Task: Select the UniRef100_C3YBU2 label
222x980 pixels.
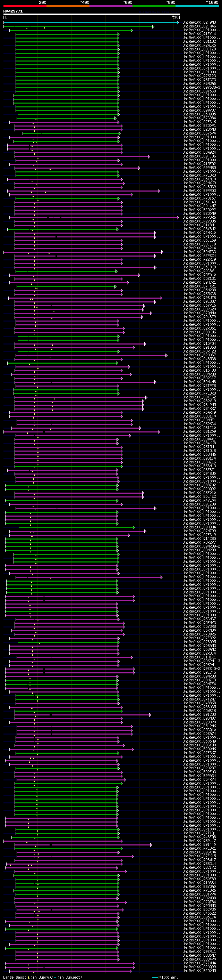Action: (x=199, y=229)
